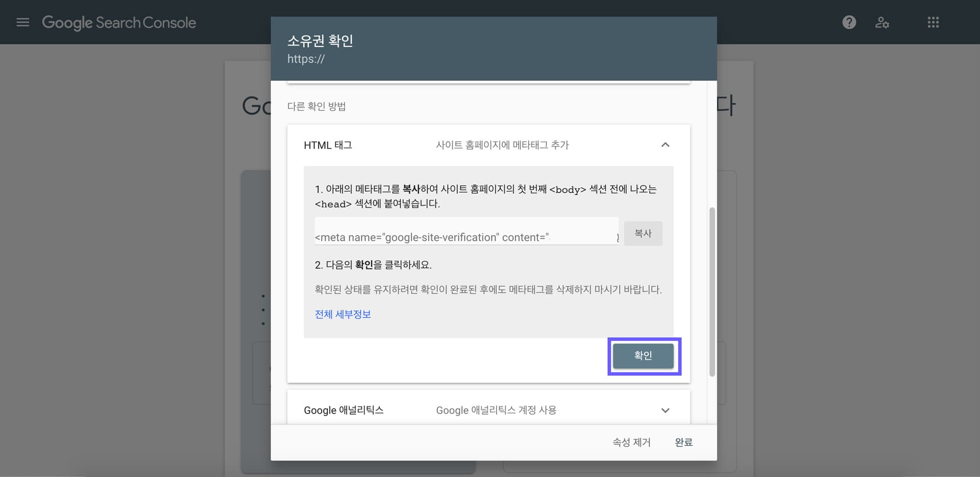Click the highlighted 확인 verification button
The width and height of the screenshot is (980, 477).
coord(643,356)
